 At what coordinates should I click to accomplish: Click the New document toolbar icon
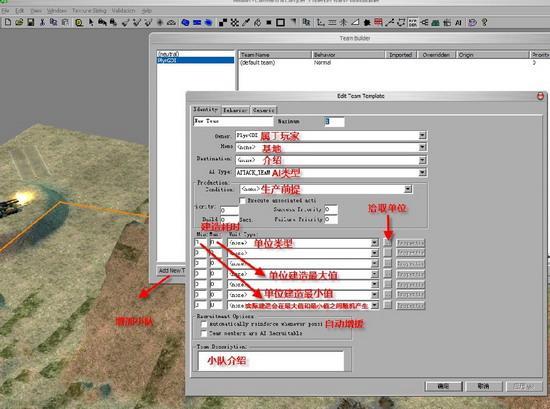[x=8, y=22]
